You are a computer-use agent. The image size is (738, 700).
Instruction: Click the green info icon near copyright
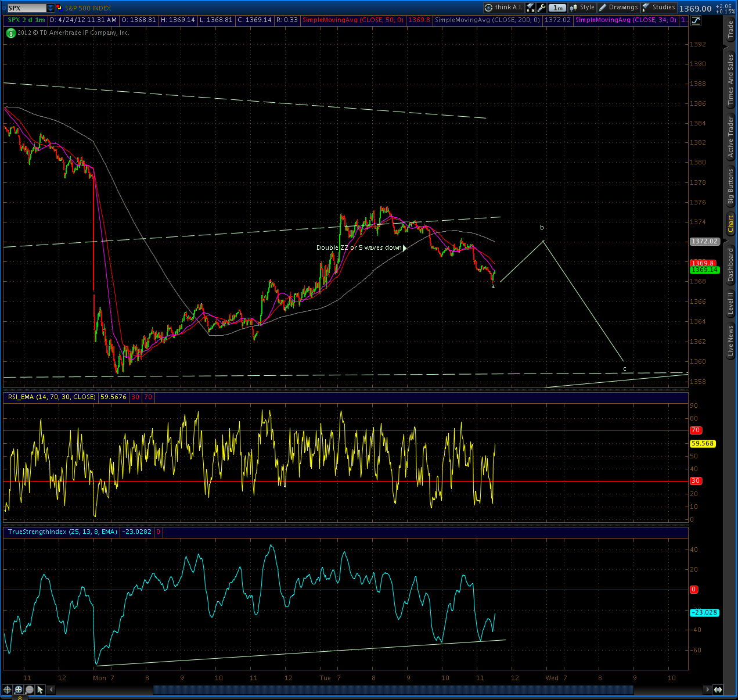(11, 33)
